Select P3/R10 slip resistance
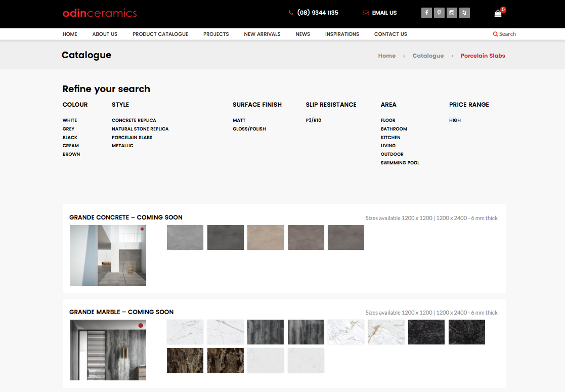The image size is (565, 392). click(x=314, y=120)
